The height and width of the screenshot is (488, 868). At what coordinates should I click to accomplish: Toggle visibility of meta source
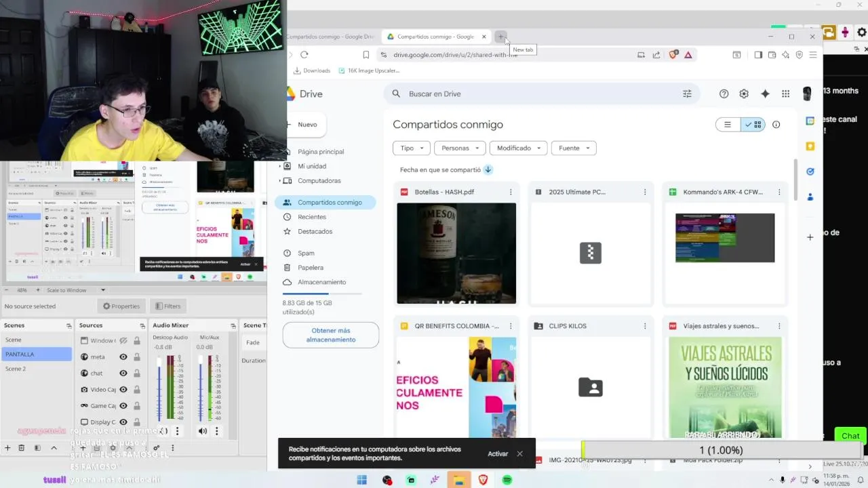tap(123, 357)
